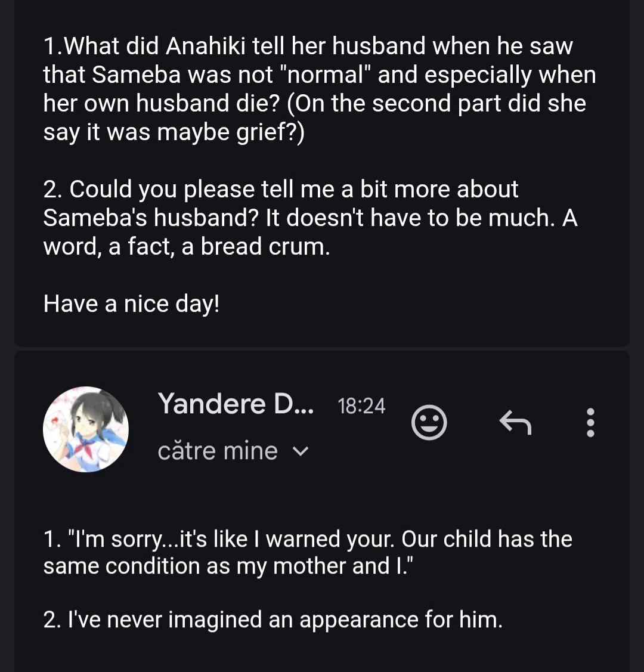Click the Have a nice day! line
The height and width of the screenshot is (672, 644).
click(132, 304)
